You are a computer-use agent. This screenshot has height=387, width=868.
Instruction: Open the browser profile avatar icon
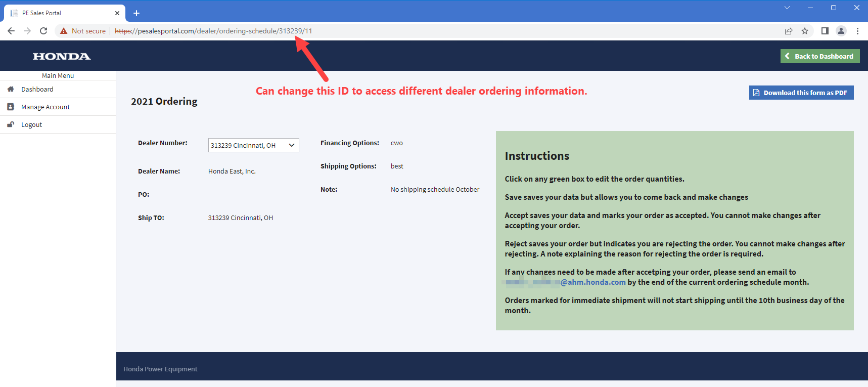(841, 31)
